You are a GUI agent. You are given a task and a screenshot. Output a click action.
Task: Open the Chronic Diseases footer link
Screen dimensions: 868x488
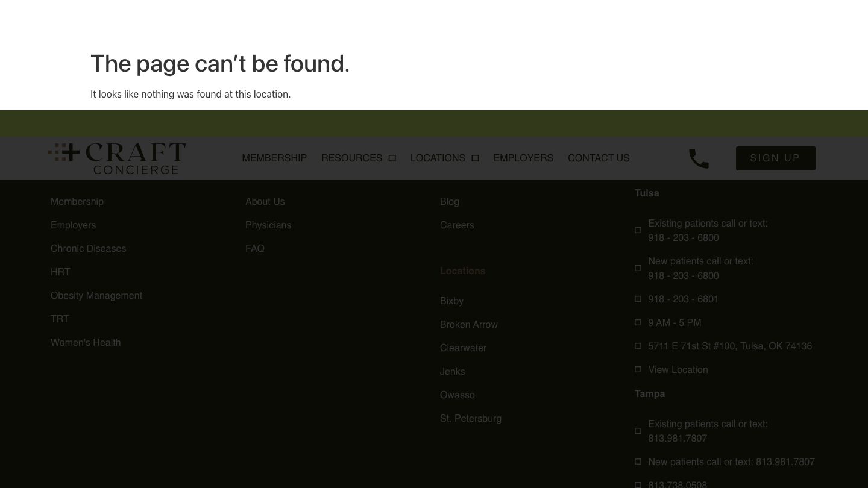(x=88, y=249)
